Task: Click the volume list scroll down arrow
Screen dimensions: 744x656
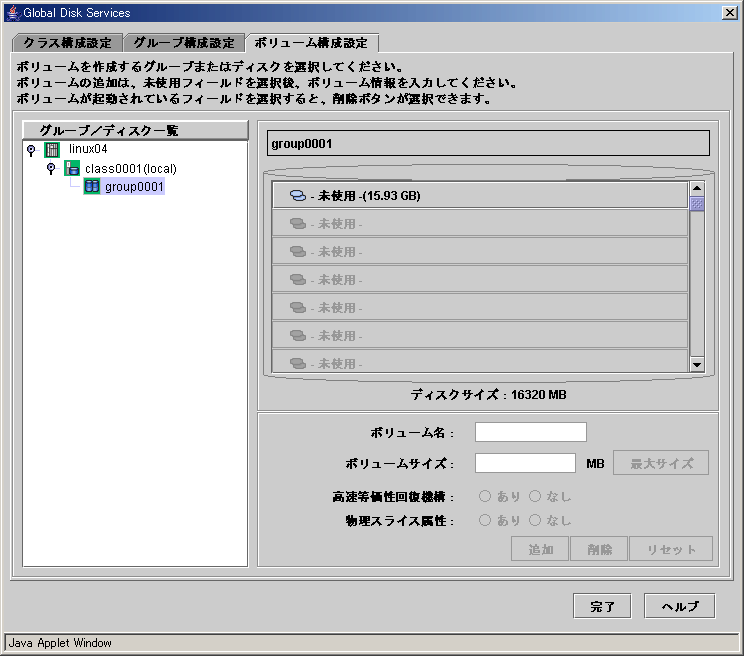Action: [x=697, y=365]
